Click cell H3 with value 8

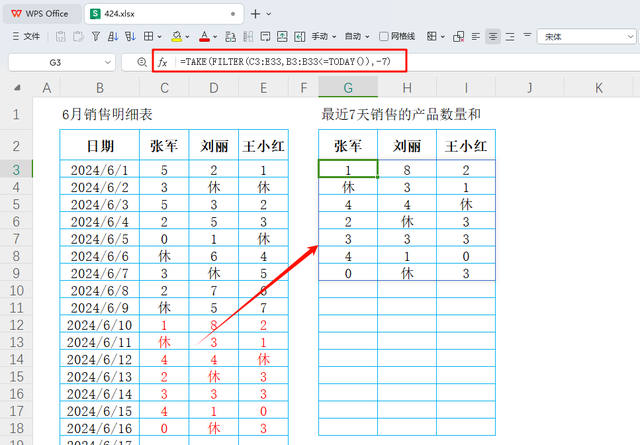coord(407,169)
